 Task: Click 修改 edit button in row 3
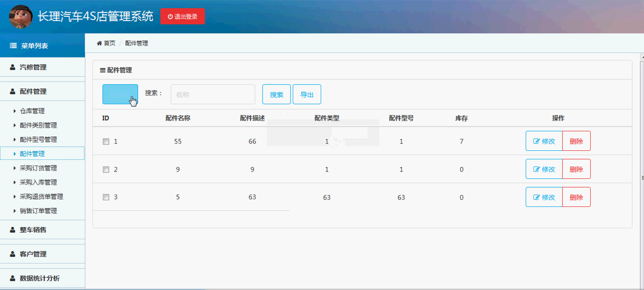544,197
